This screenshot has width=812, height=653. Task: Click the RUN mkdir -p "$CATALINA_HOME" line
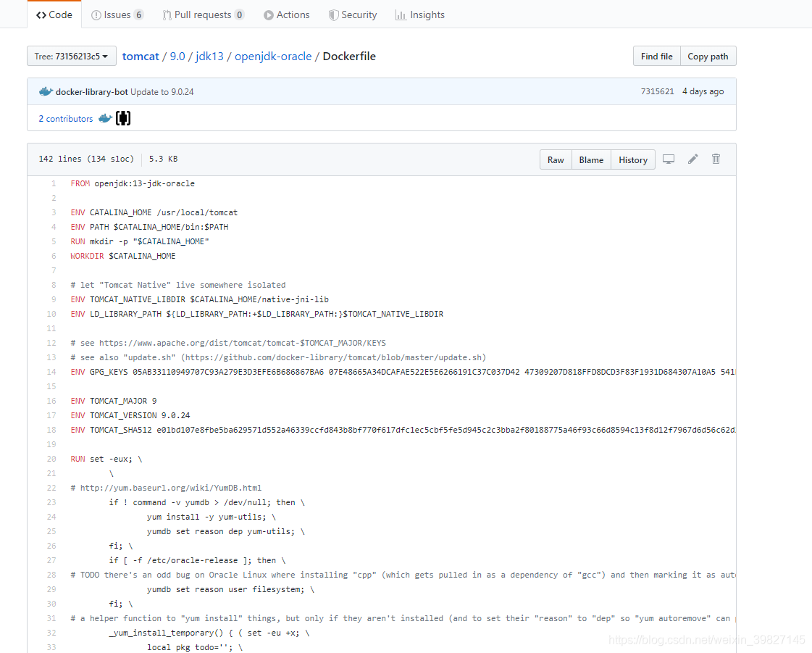point(140,241)
